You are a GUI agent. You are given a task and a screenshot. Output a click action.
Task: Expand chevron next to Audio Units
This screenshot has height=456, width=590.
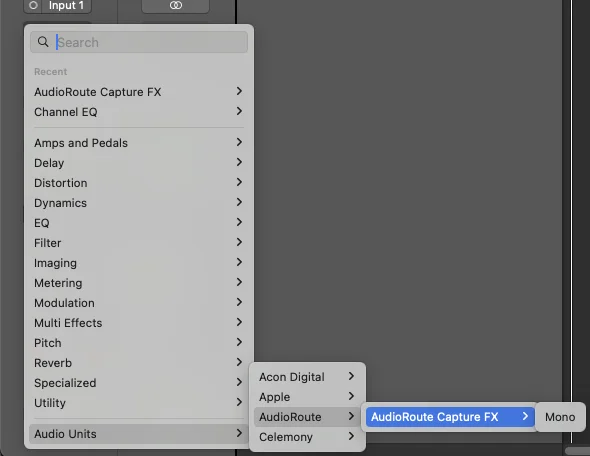[239, 433]
